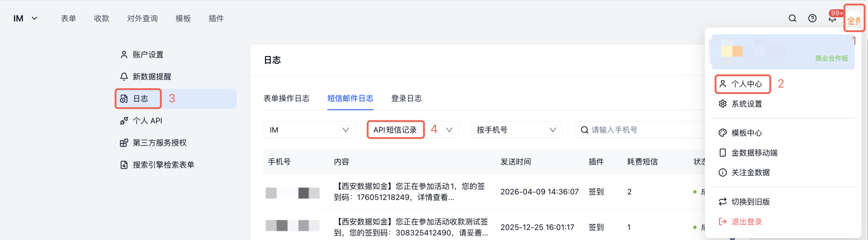868x240 pixels.
Task: Click the info icon beside 关注金数据
Action: 723,173
